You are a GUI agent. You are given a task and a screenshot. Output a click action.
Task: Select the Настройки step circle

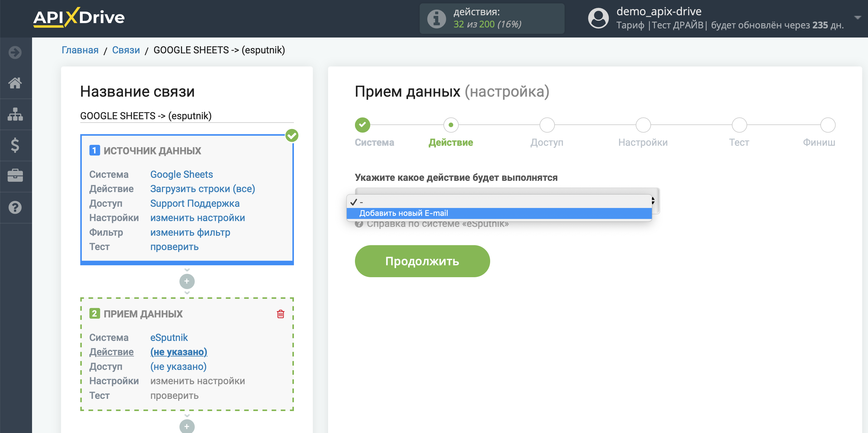click(643, 125)
